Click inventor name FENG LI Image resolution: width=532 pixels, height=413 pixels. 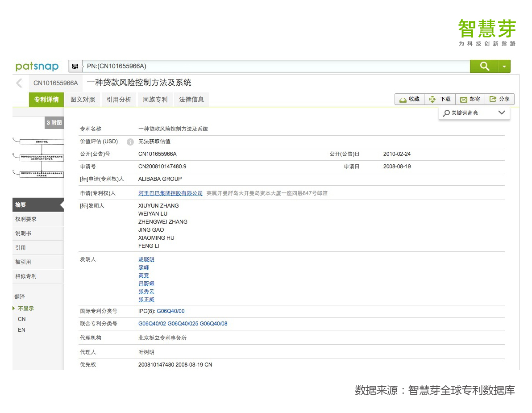pyautogui.click(x=149, y=246)
